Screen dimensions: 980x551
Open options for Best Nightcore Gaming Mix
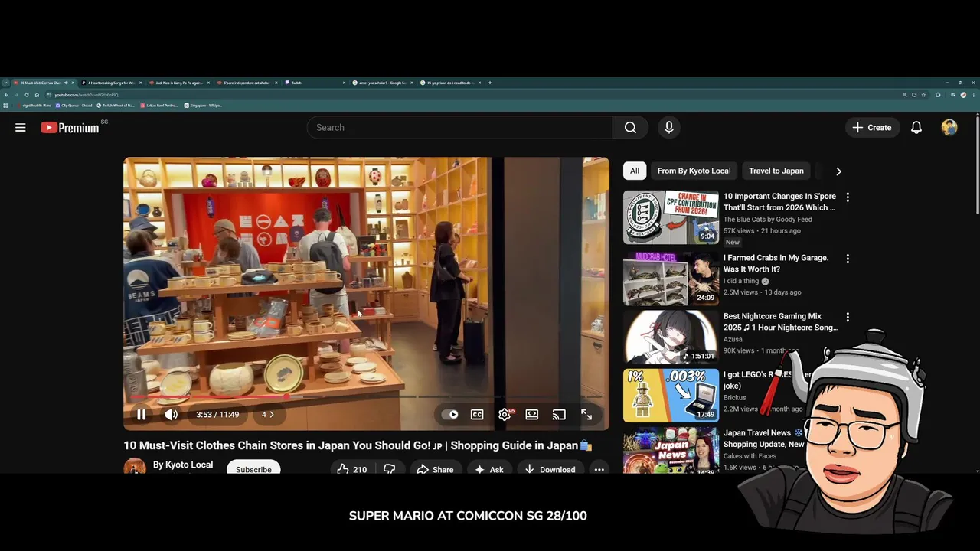click(848, 317)
